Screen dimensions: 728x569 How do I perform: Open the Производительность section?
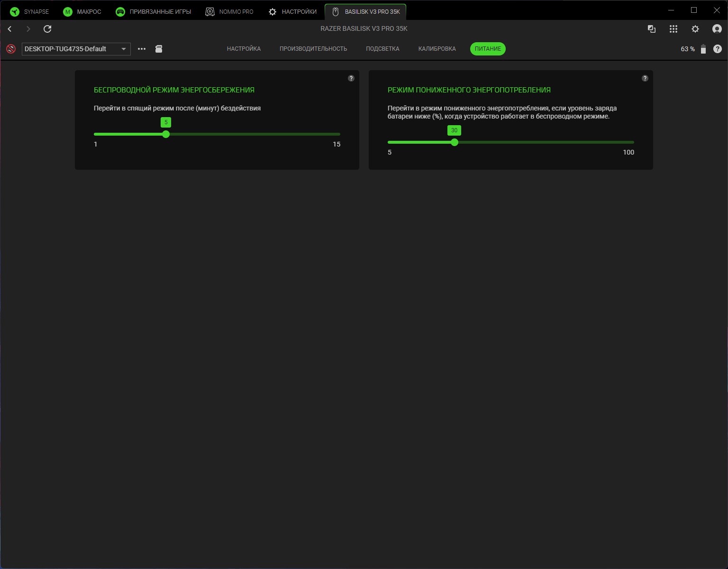coord(313,49)
